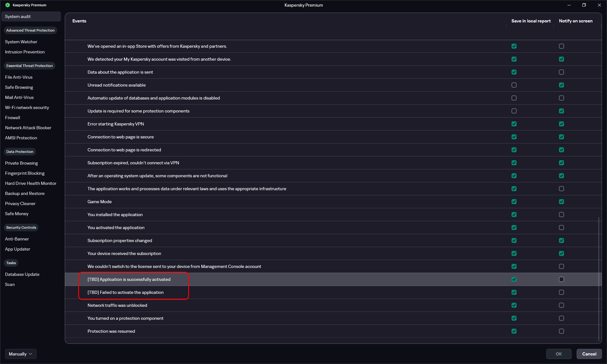The image size is (607, 364).
Task: Go to Backup and Restore
Action: tap(25, 193)
